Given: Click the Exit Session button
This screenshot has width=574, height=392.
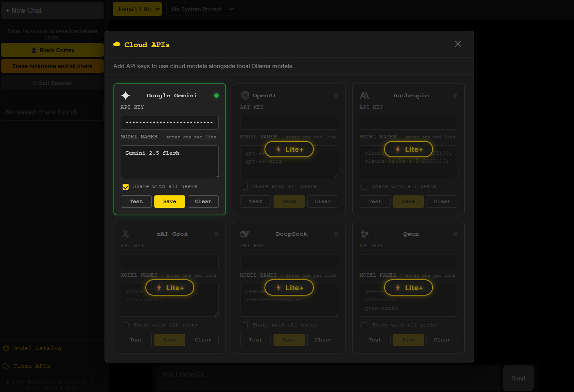Looking at the screenshot, I should click(52, 83).
